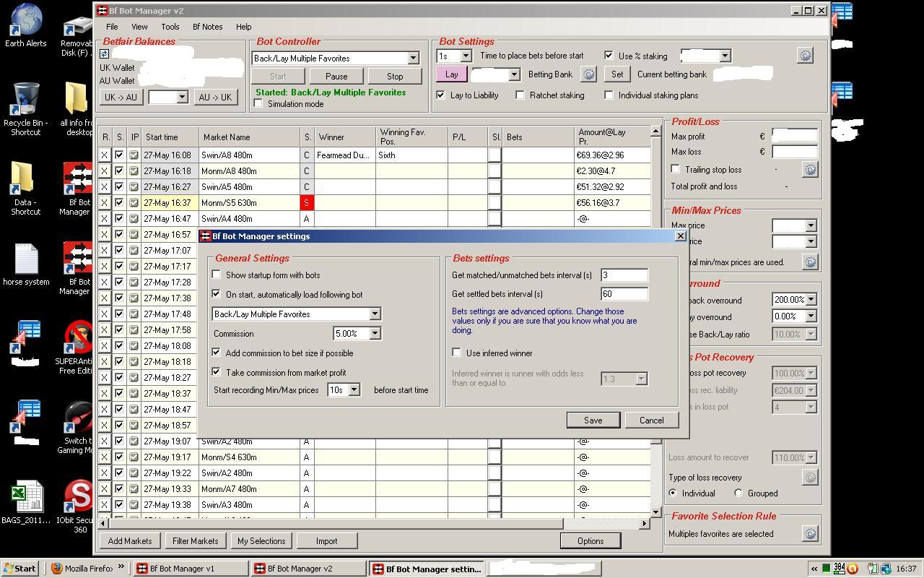Open Commission 5.00% dropdown
The width and height of the screenshot is (924, 578).
click(x=375, y=333)
